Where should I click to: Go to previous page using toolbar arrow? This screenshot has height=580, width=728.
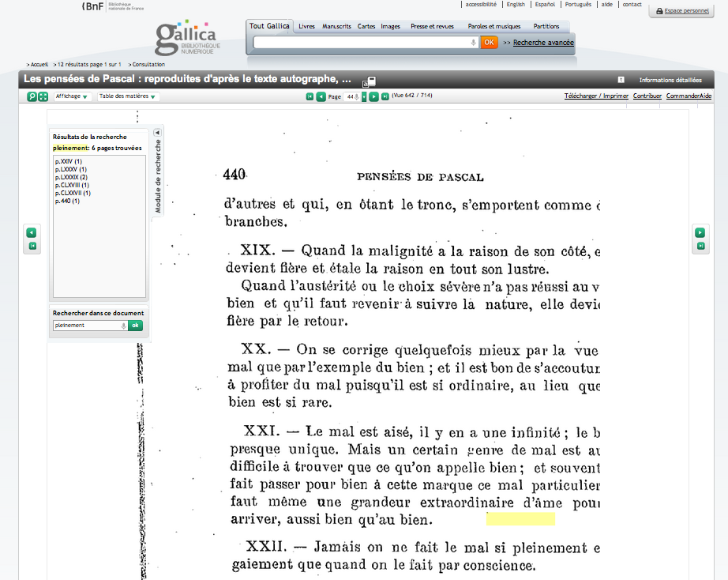pyautogui.click(x=321, y=96)
